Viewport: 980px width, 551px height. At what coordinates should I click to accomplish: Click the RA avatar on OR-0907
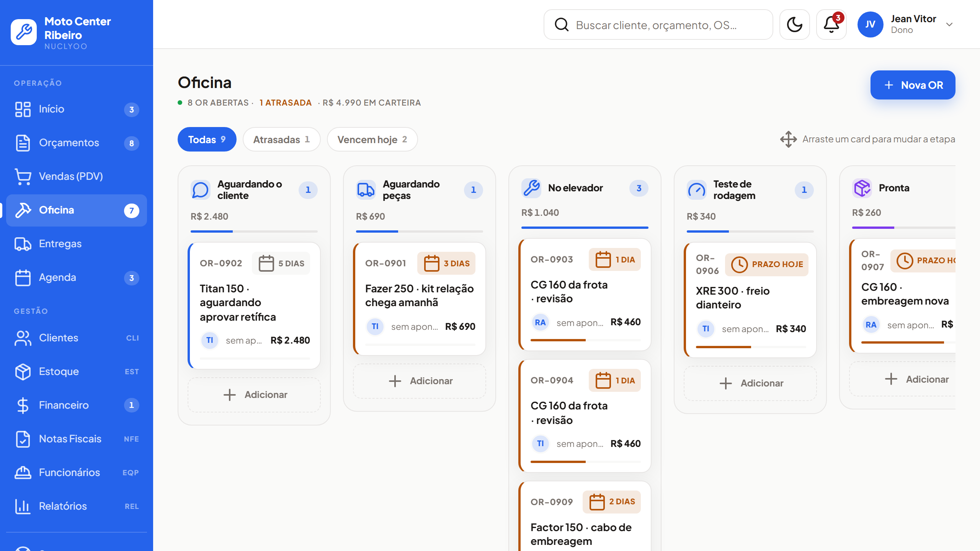tap(871, 325)
